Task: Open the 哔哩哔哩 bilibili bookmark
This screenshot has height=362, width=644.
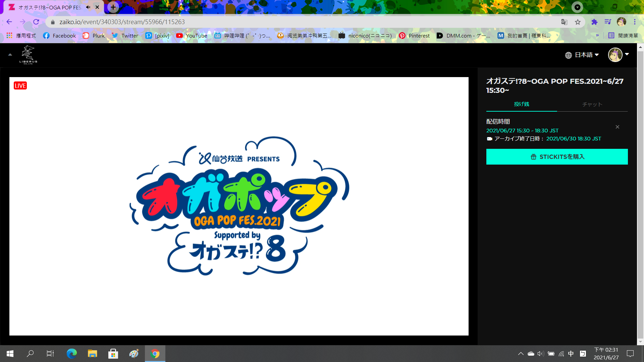Action: click(242, 36)
